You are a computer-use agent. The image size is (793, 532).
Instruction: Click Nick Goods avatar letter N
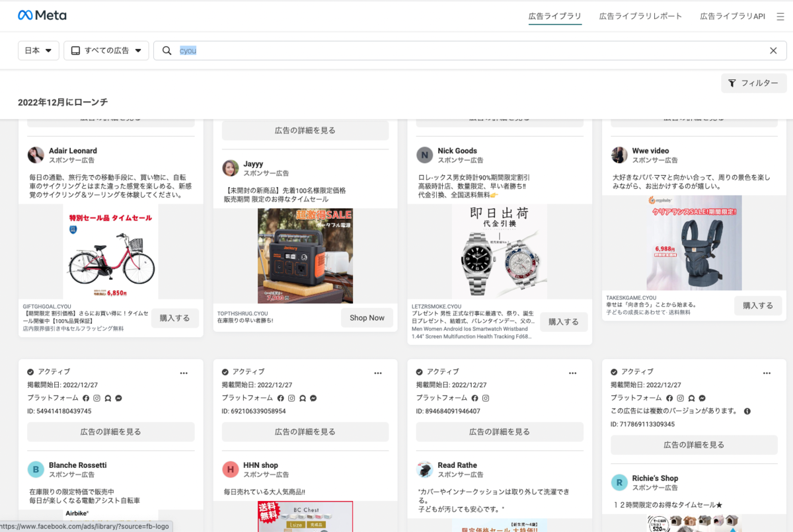424,155
